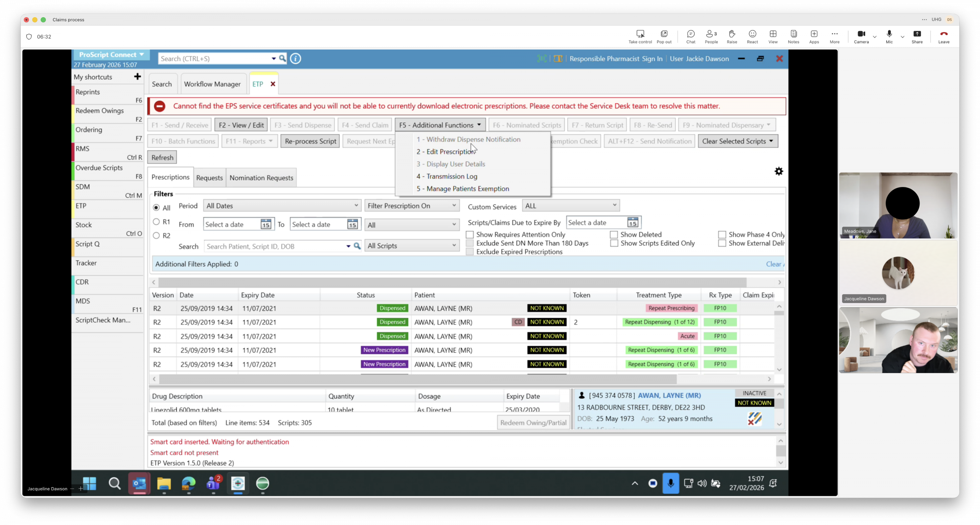
Task: Expand the ProScript search box dropdown arrow
Action: point(273,59)
